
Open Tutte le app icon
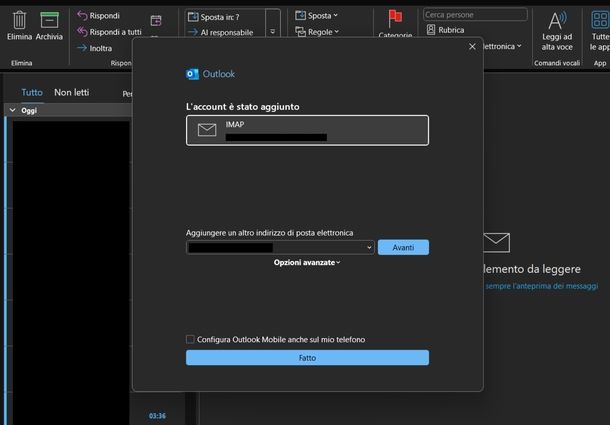coord(600,20)
